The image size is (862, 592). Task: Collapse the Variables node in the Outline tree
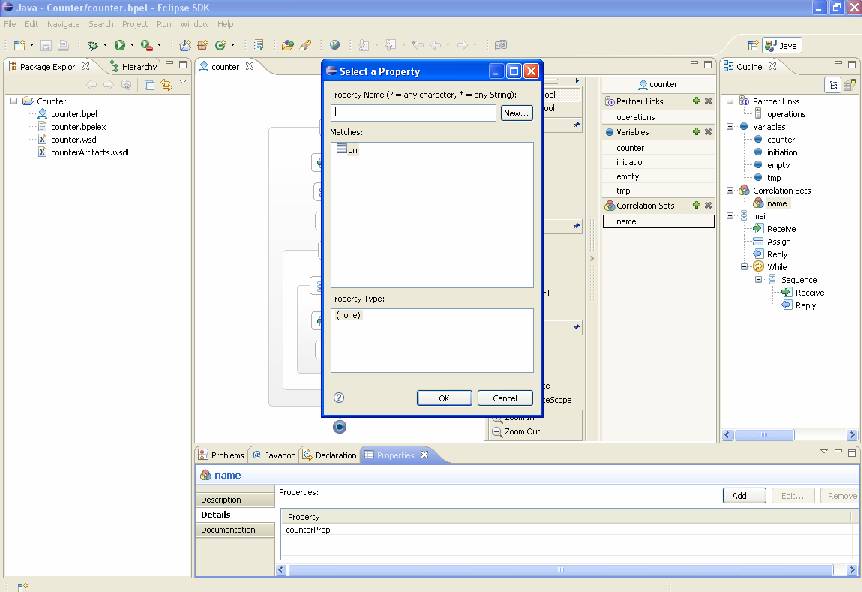click(x=731, y=127)
